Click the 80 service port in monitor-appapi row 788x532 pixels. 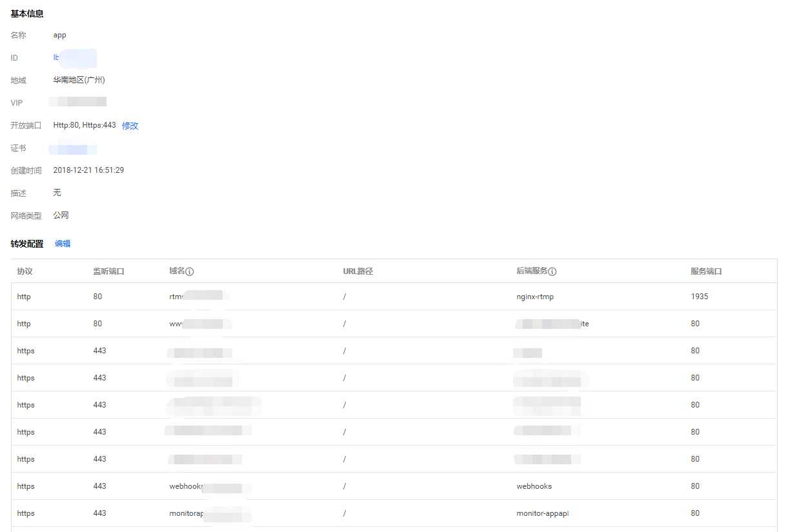pyautogui.click(x=695, y=513)
